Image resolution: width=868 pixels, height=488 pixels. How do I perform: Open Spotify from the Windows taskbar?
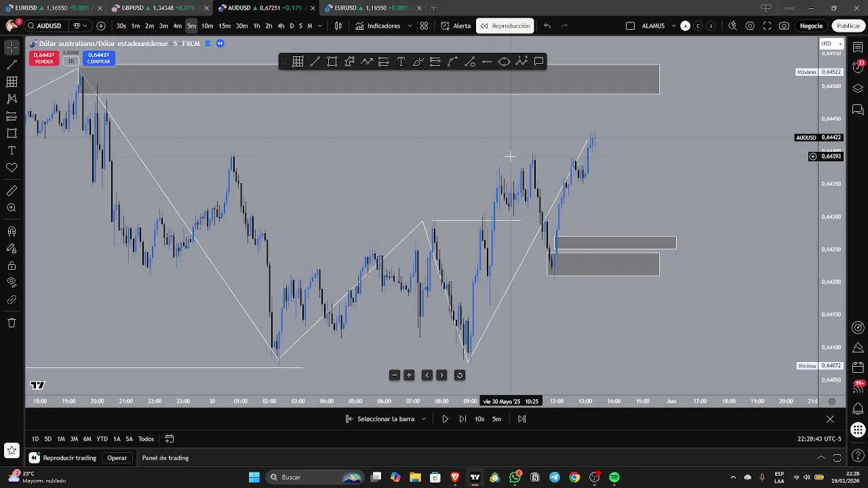614,477
